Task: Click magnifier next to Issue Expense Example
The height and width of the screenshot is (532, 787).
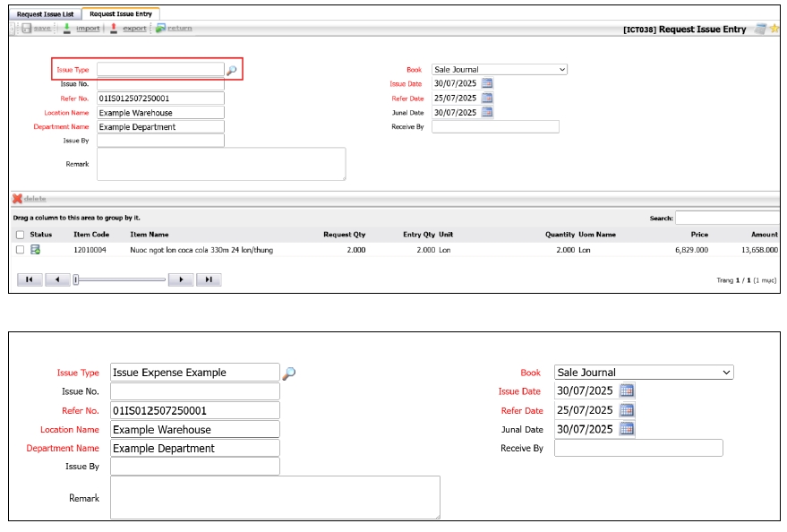Action: pyautogui.click(x=288, y=373)
